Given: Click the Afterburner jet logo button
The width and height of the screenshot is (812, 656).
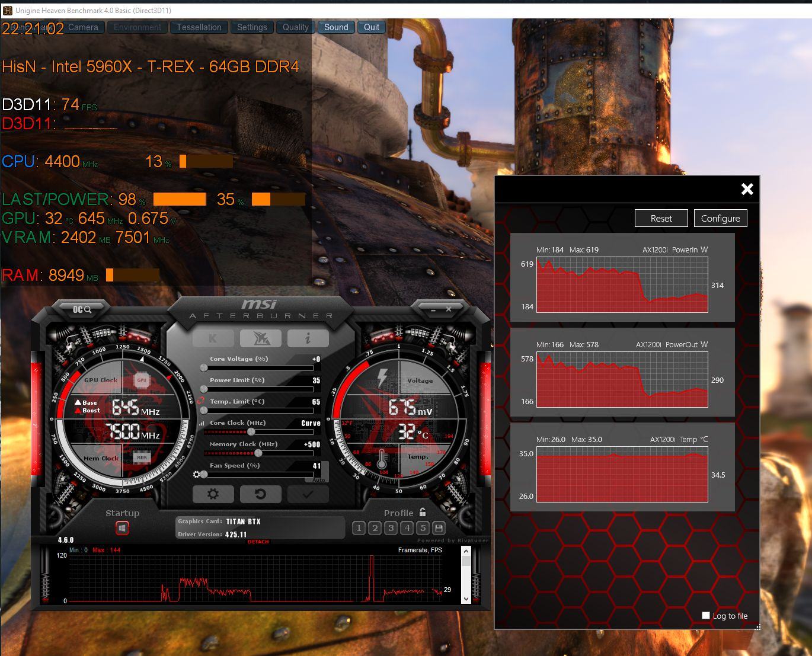Looking at the screenshot, I should click(260, 338).
